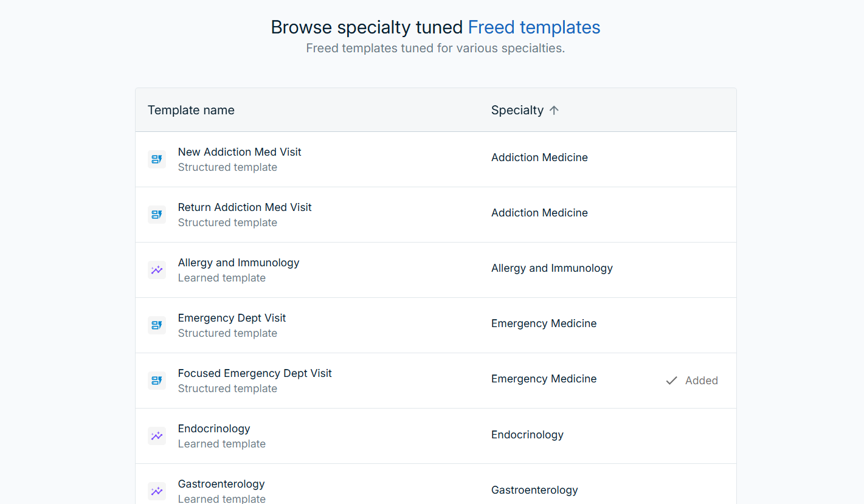Screen dimensions: 864x504
Task: Click the structured template icon for Focused Emergency Dept Visit
Action: tap(157, 380)
